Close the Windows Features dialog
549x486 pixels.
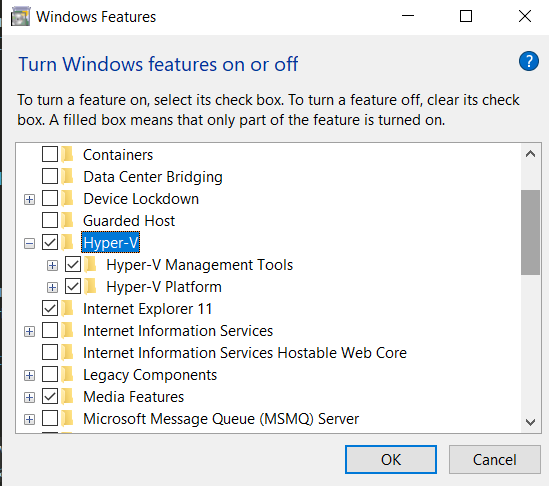(524, 16)
